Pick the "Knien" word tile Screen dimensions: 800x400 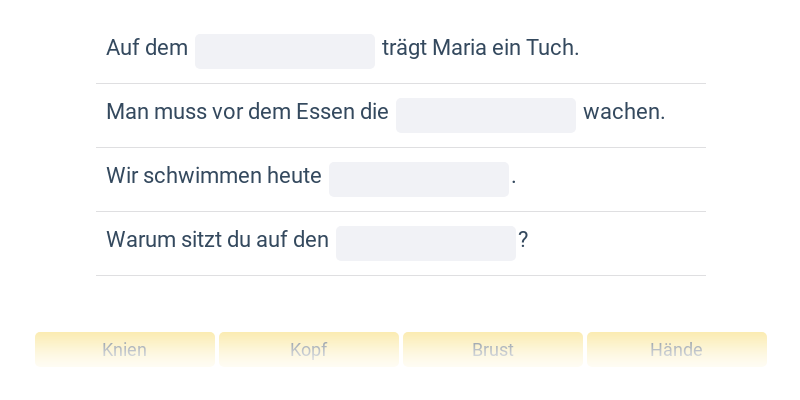tap(125, 350)
